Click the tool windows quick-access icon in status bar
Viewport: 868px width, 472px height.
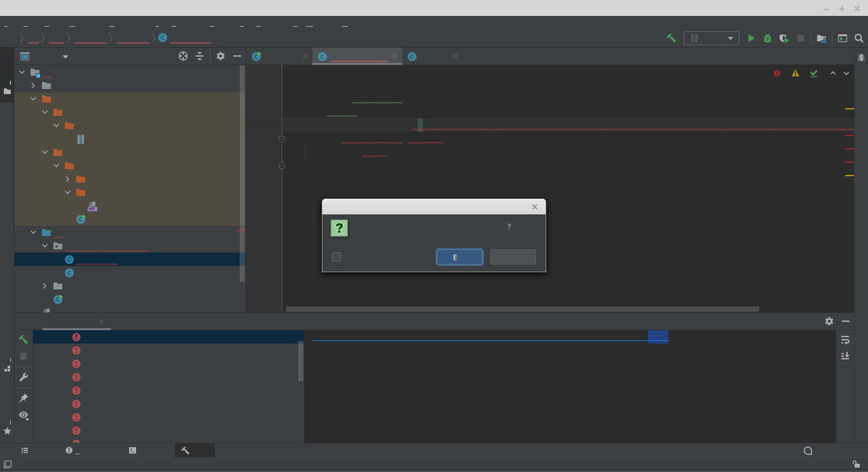pos(7,464)
